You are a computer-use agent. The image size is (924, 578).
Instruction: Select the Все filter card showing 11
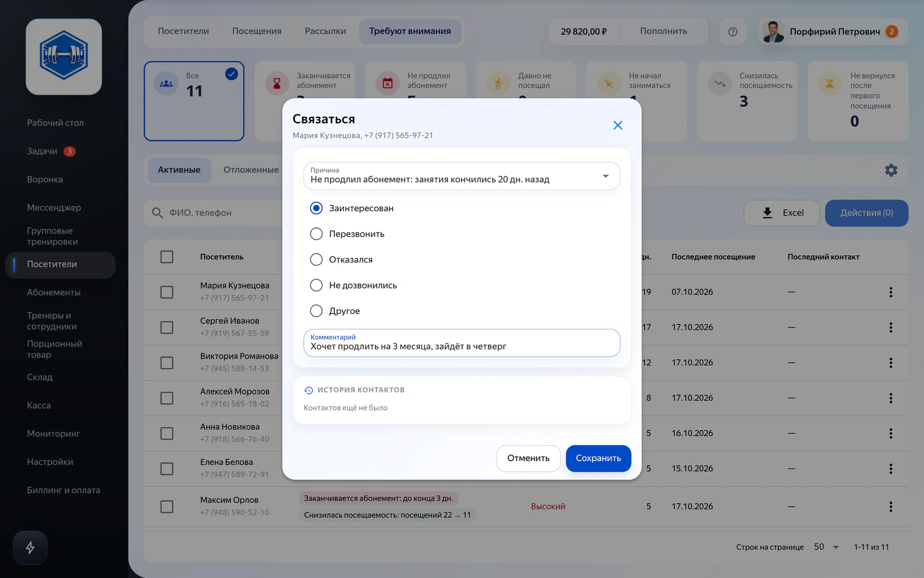(194, 101)
